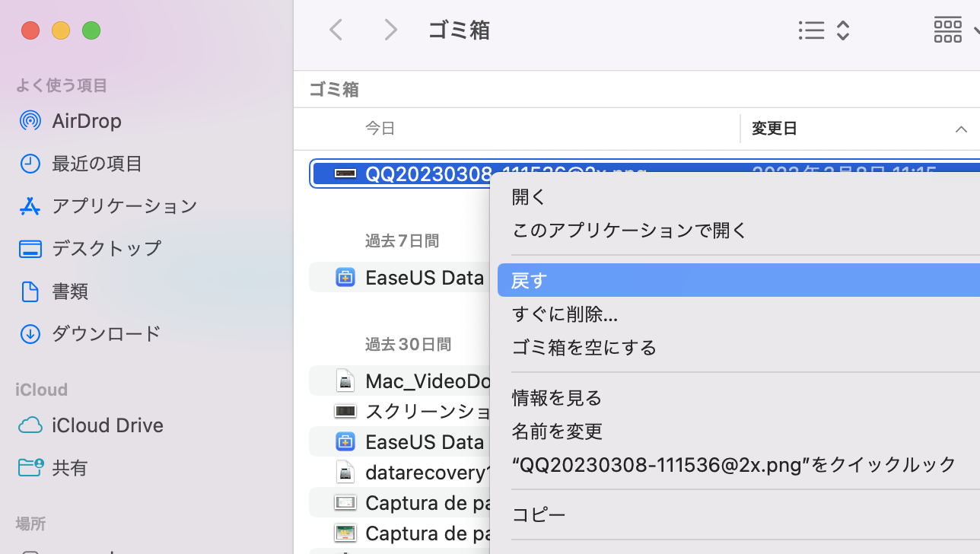Open the view options chevron next to the list icon

[842, 30]
